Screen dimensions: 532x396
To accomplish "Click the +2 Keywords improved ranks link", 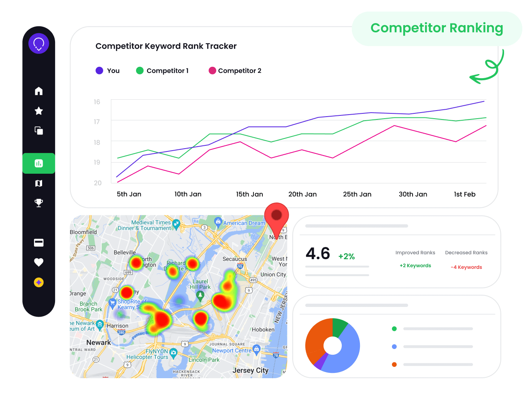I will pyautogui.click(x=415, y=265).
